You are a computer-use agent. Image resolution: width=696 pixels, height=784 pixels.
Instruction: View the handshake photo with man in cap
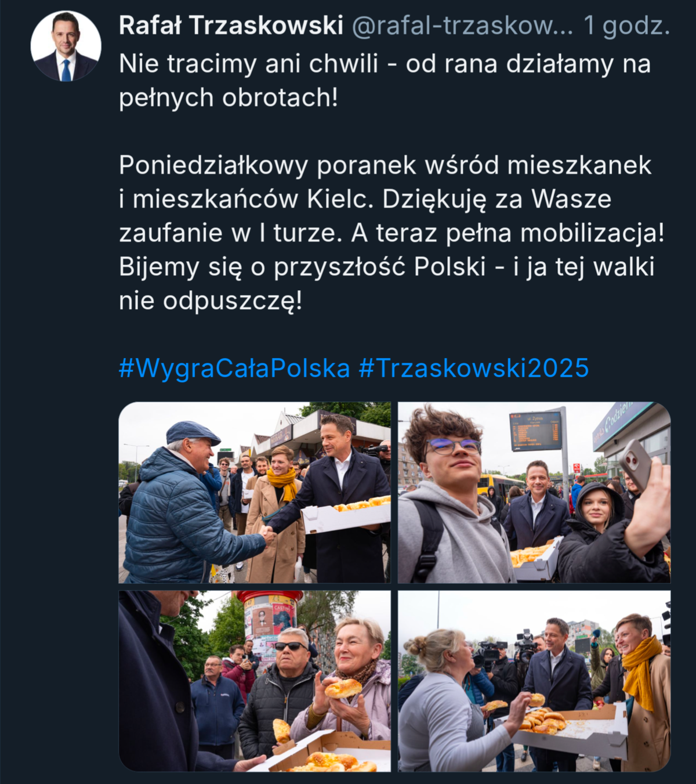tap(255, 493)
